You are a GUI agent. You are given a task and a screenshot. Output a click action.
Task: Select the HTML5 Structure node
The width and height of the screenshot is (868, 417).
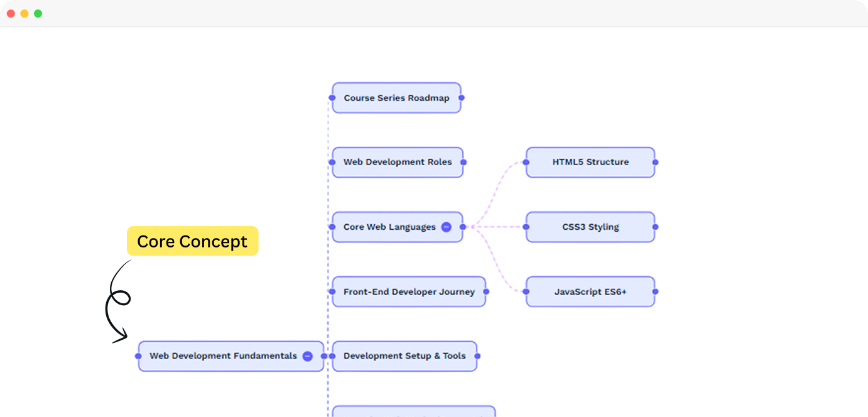point(590,162)
